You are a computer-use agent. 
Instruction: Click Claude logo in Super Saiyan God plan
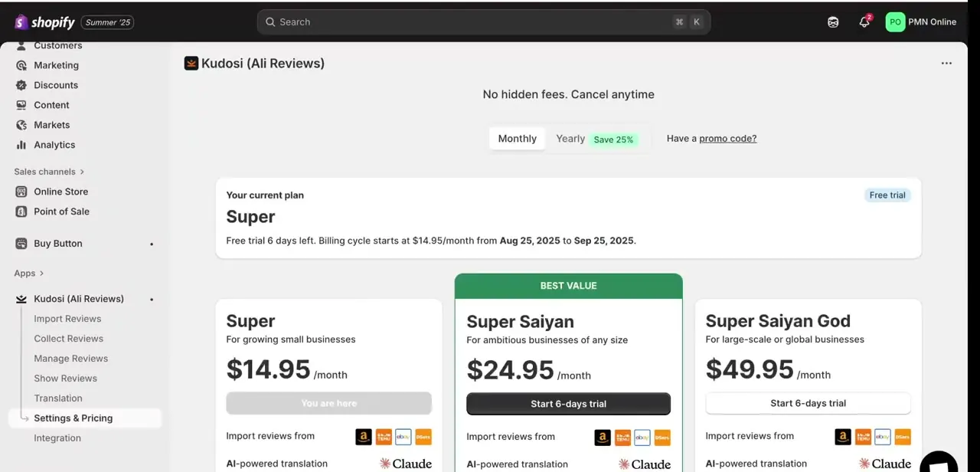tap(885, 464)
